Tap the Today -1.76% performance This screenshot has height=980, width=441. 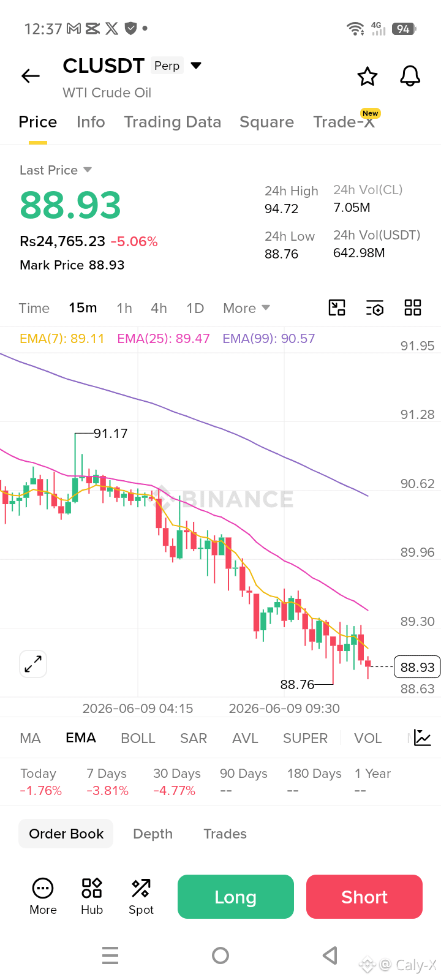41,782
